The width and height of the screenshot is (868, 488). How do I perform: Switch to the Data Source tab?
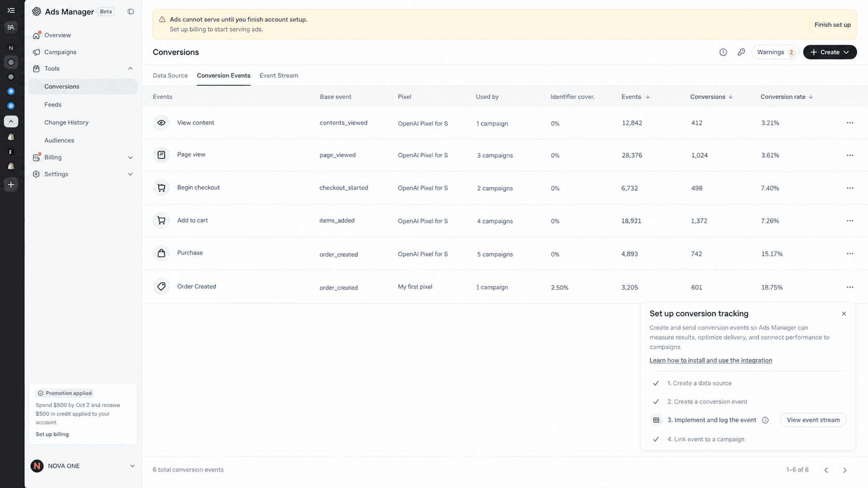point(170,75)
